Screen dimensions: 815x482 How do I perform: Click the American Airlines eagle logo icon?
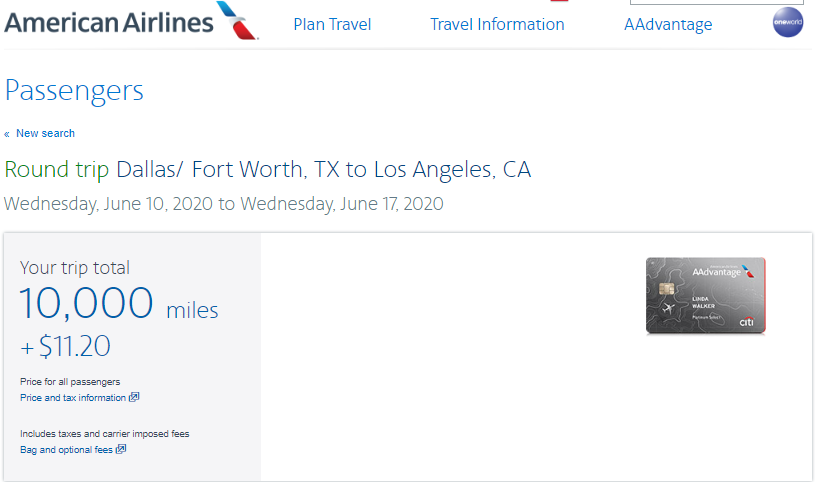(238, 21)
